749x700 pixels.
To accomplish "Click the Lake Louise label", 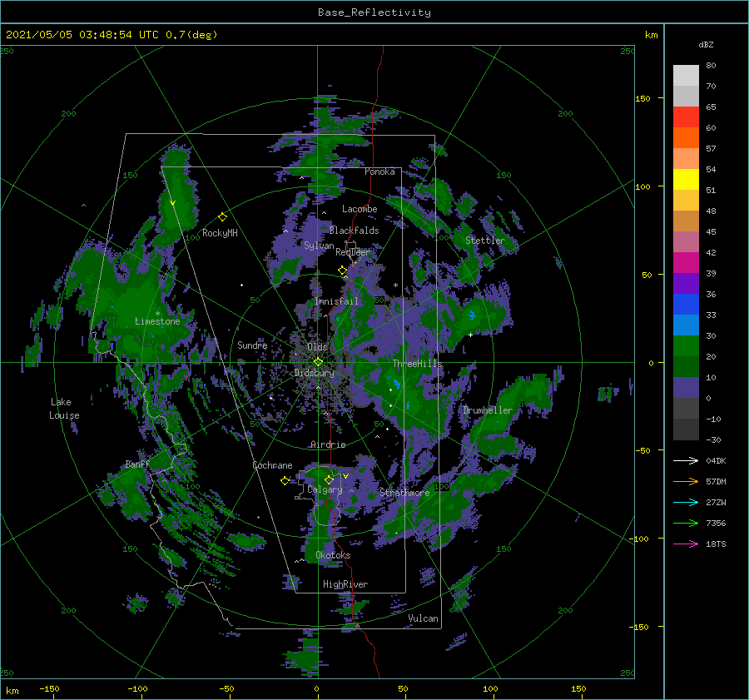I will [x=64, y=409].
